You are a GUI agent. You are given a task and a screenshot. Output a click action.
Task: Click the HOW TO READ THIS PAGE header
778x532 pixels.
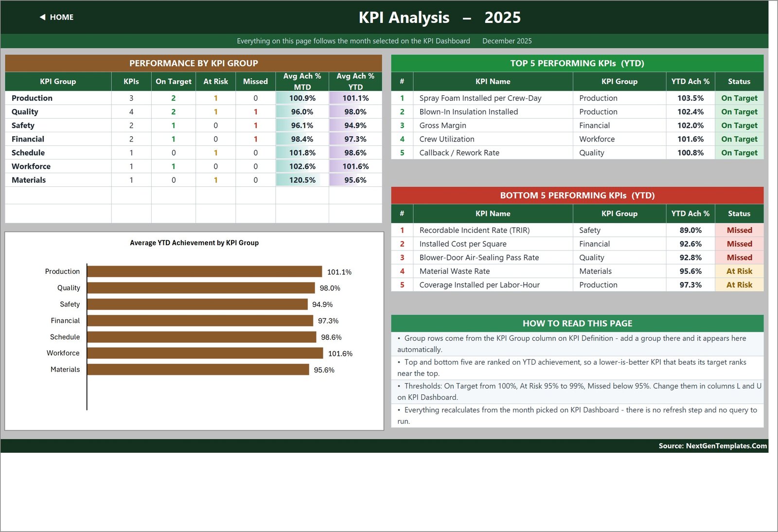[577, 323]
